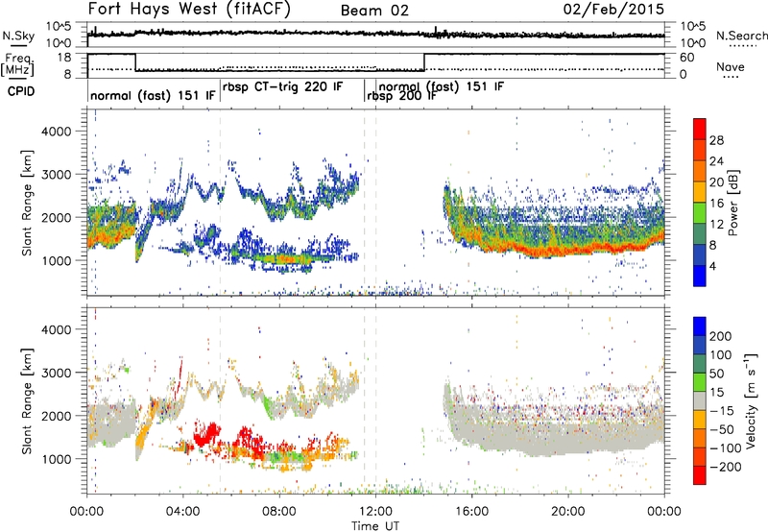The width and height of the screenshot is (768, 532).
Task: Click the red swatch of the Power colorbar
Action: [700, 129]
